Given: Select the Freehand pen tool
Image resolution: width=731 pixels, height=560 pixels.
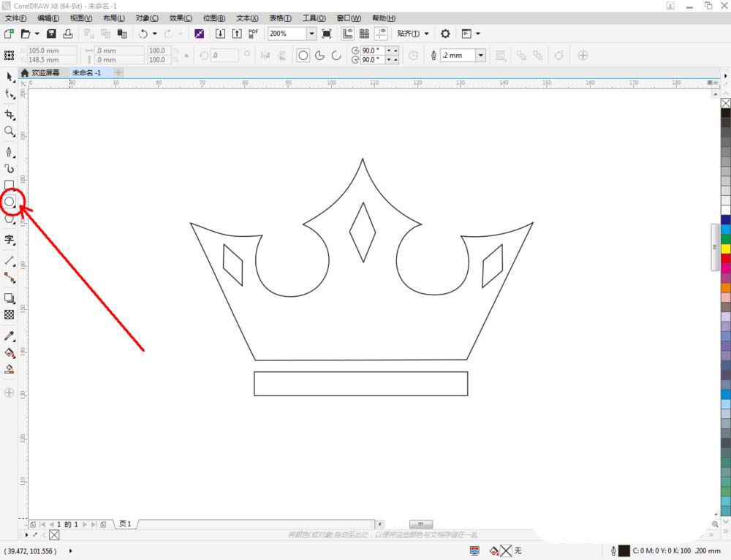Looking at the screenshot, I should 10,152.
